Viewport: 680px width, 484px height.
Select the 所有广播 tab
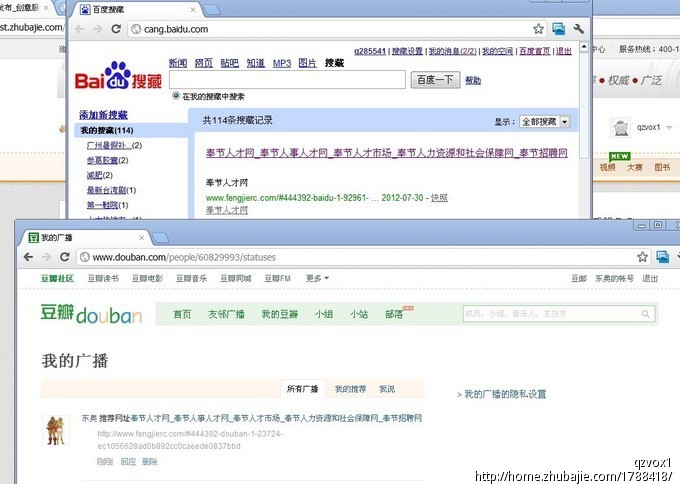pos(303,389)
